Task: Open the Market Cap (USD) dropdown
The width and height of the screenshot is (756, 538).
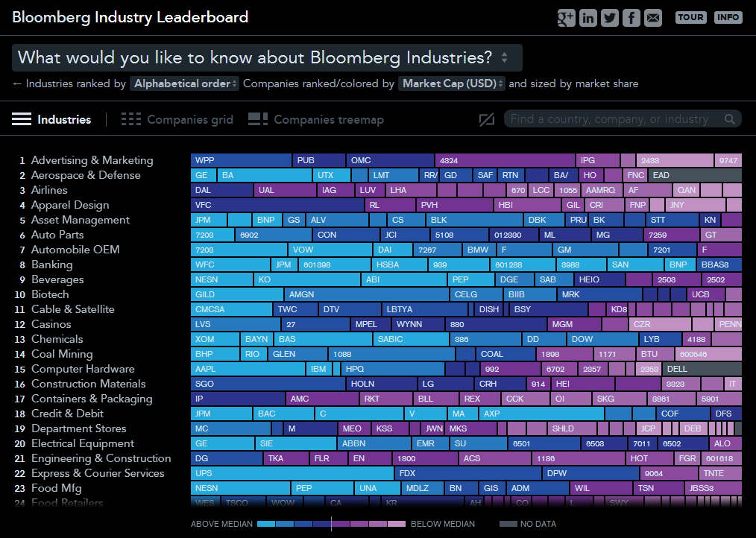Action: pyautogui.click(x=451, y=83)
